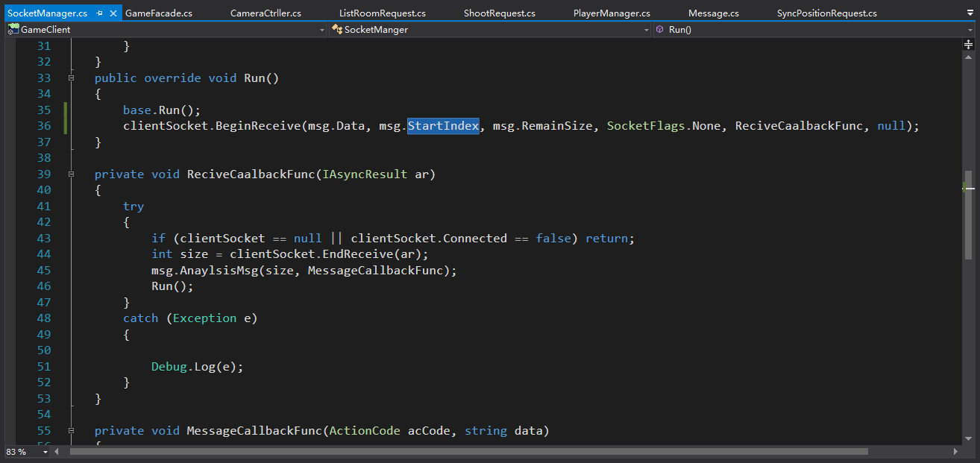Switch to the PlayerManager.cs tab
This screenshot has height=463, width=980.
click(612, 13)
